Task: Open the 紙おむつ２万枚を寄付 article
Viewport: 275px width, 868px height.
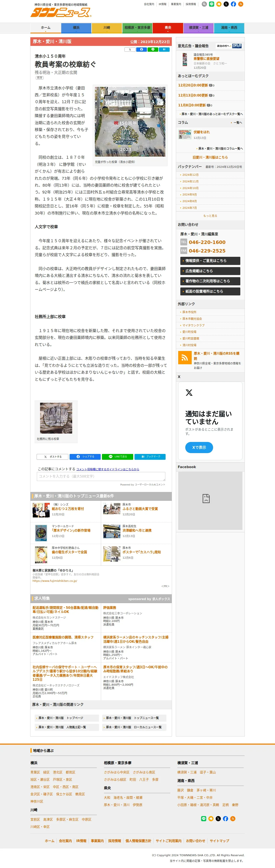Action: tap(68, 509)
